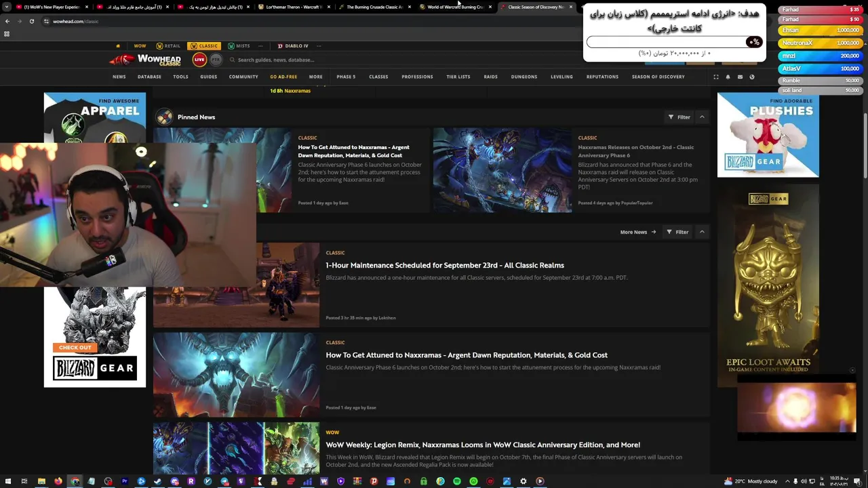
Task: Open the Filter next to More News
Action: (x=677, y=232)
